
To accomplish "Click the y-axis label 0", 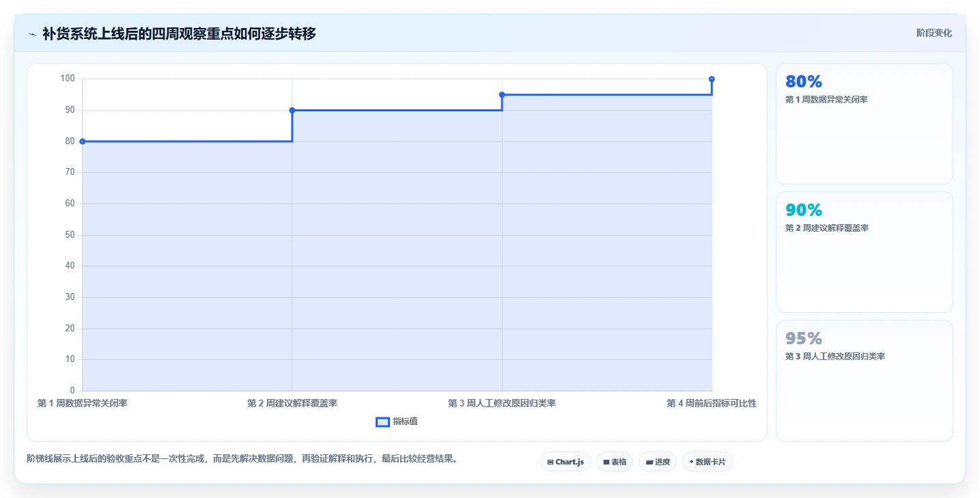I will [72, 391].
